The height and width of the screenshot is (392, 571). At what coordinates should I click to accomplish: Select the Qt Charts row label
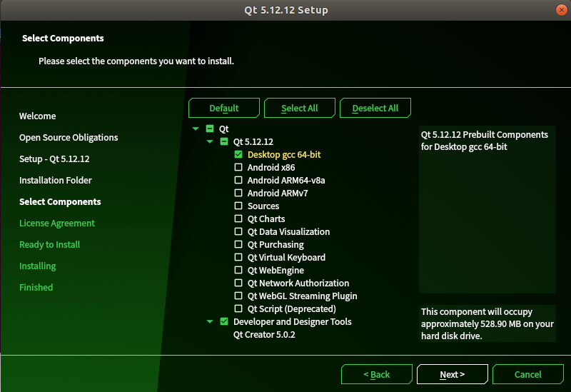(266, 219)
